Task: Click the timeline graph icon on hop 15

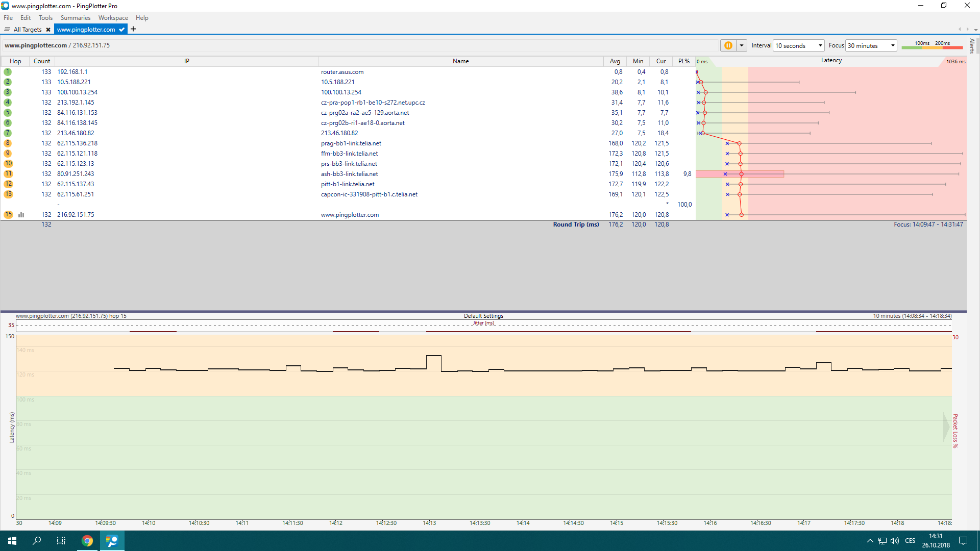Action: pos(21,215)
